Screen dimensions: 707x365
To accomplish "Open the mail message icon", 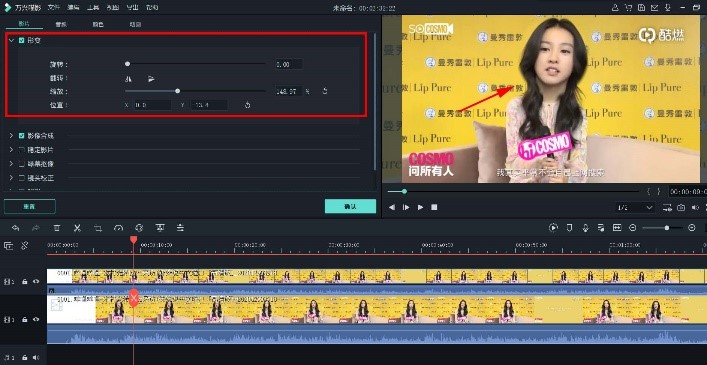I will 654,8.
